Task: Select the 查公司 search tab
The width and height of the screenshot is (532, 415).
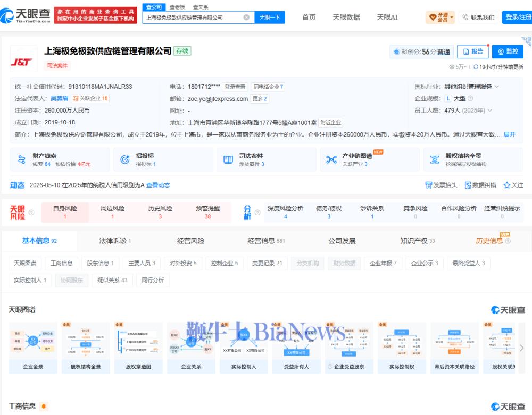Action: point(154,7)
